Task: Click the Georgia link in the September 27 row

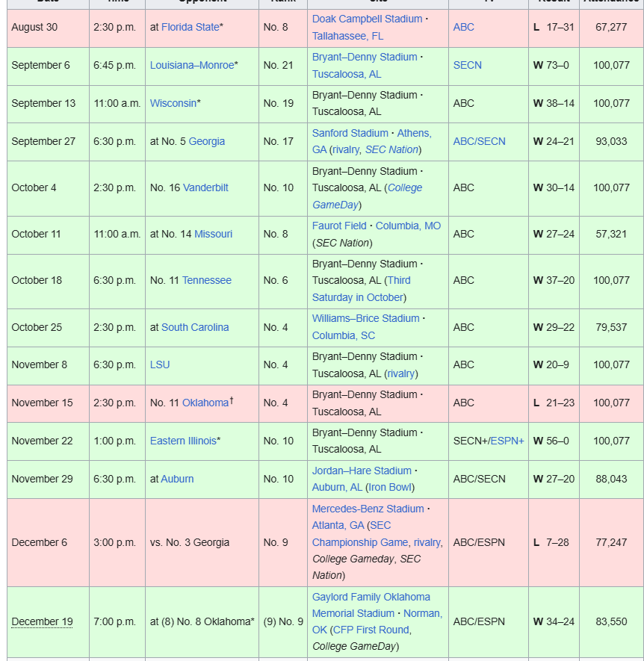Action: pyautogui.click(x=207, y=141)
